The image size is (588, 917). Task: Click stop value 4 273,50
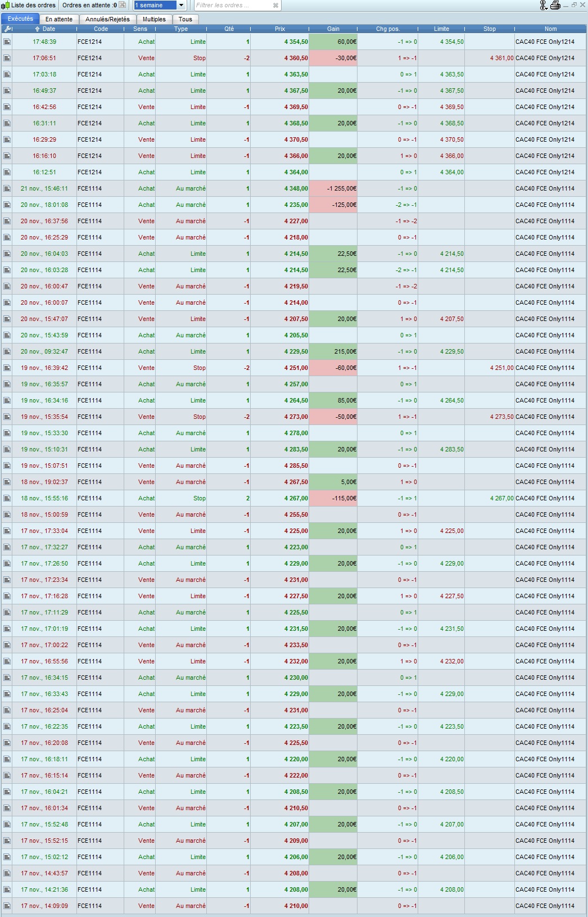[502, 417]
